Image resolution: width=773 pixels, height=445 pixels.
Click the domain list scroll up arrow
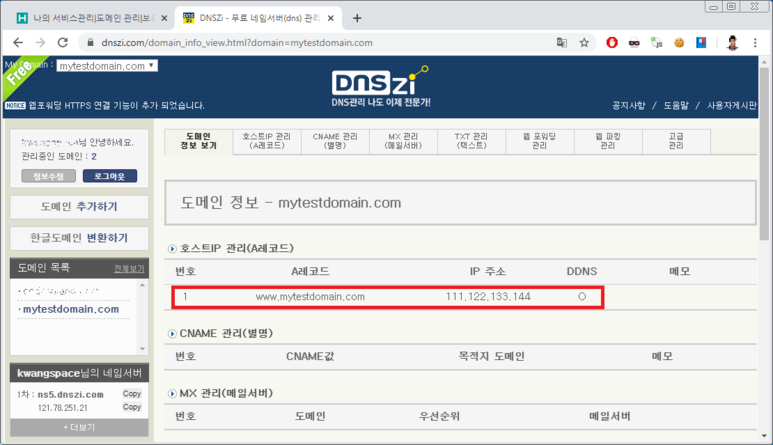(x=142, y=285)
